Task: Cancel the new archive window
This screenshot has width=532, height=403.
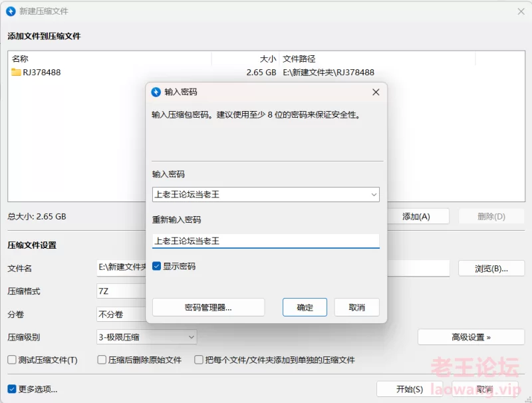Action: point(485,389)
